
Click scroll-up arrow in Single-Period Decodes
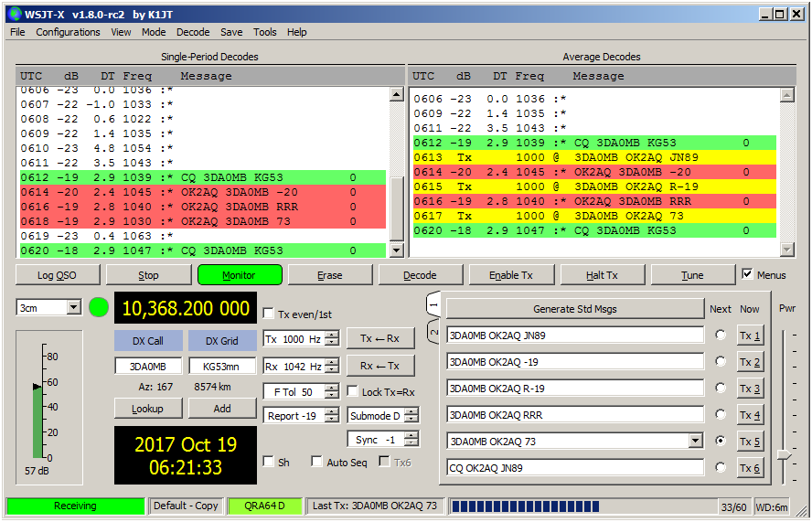pos(396,94)
